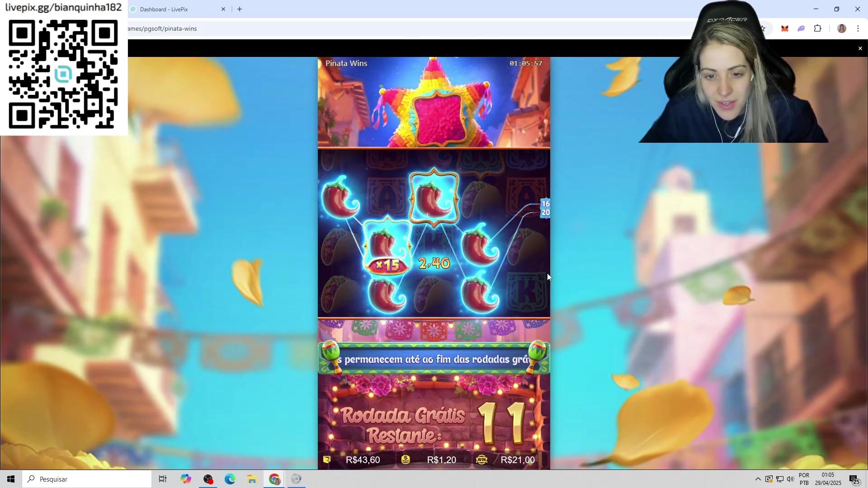Show hidden system tray icons
Screen dimensions: 868x488
[758, 479]
